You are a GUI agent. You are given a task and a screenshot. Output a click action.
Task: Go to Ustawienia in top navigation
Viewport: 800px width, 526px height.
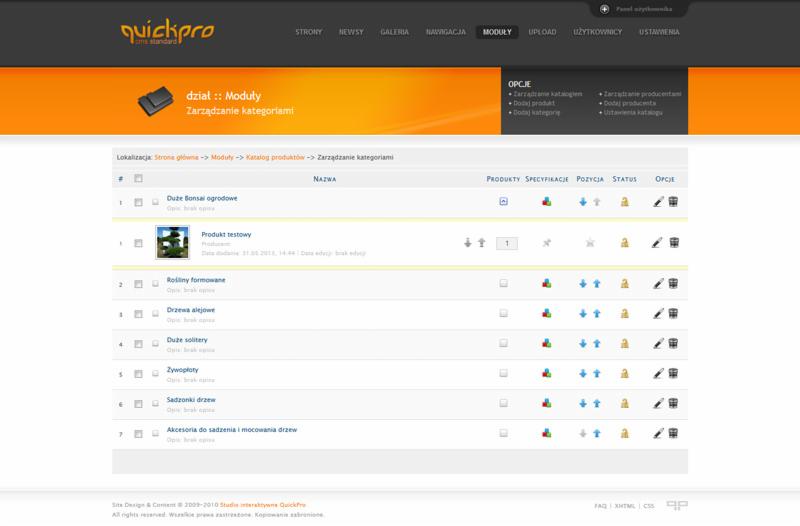click(x=659, y=32)
